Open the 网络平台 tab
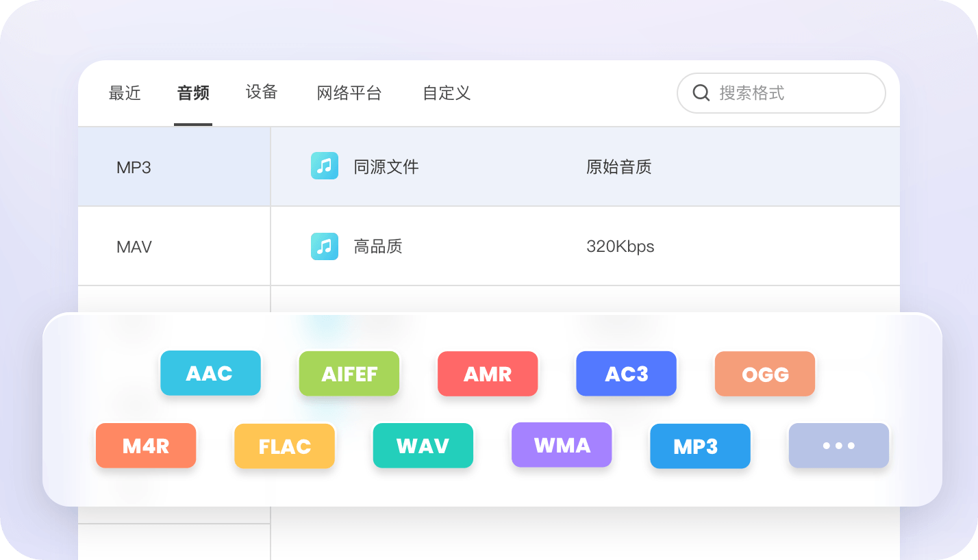Image resolution: width=978 pixels, height=560 pixels. click(x=349, y=93)
